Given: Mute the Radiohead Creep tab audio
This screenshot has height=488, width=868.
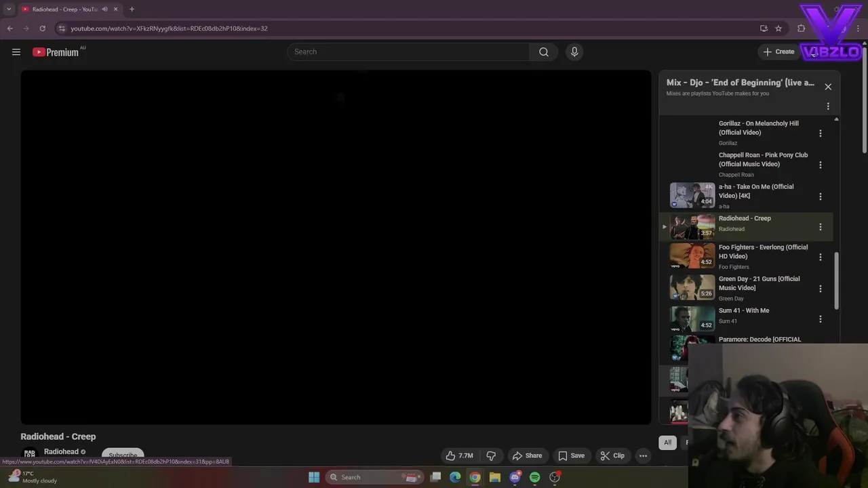Looking at the screenshot, I should 104,9.
